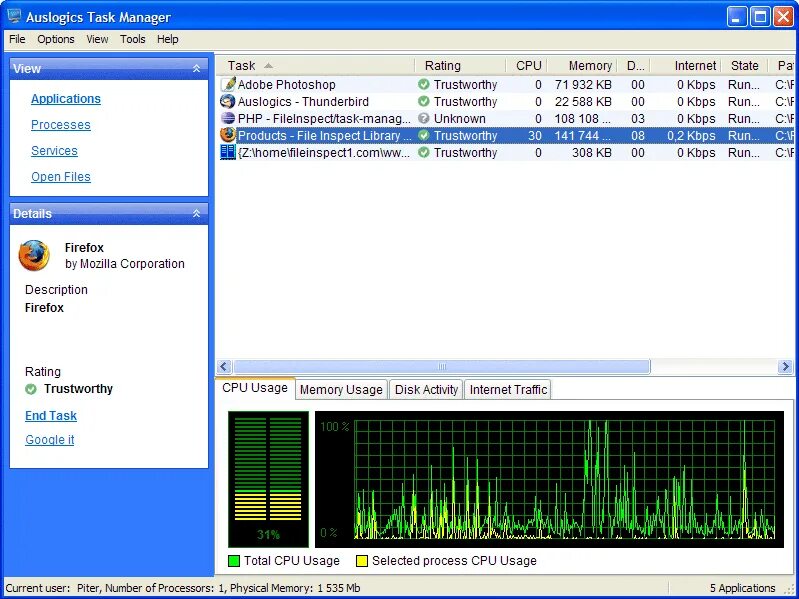799x599 pixels.
Task: Click the green Trustworthy checkmark for Thunderbird
Action: pyautogui.click(x=423, y=101)
